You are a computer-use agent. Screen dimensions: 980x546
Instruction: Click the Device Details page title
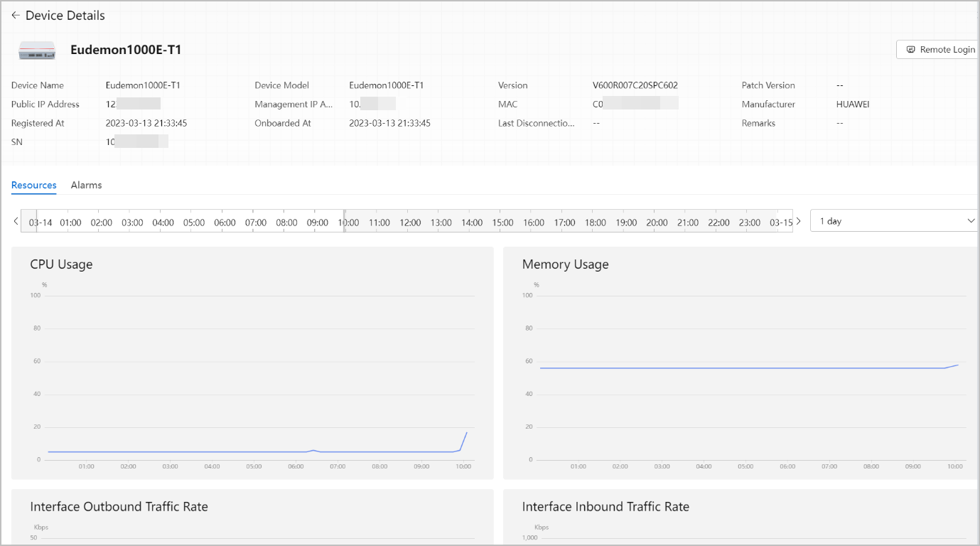coord(65,15)
